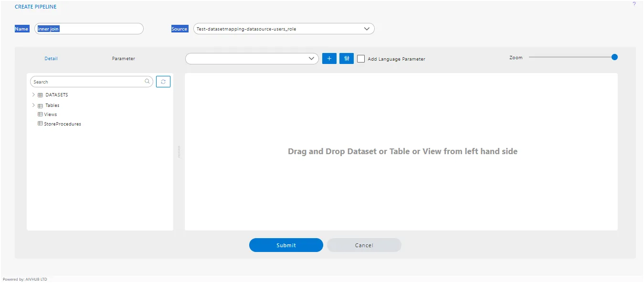Select the Tables label
Viewport: 644px width, 283px height.
[x=53, y=105]
